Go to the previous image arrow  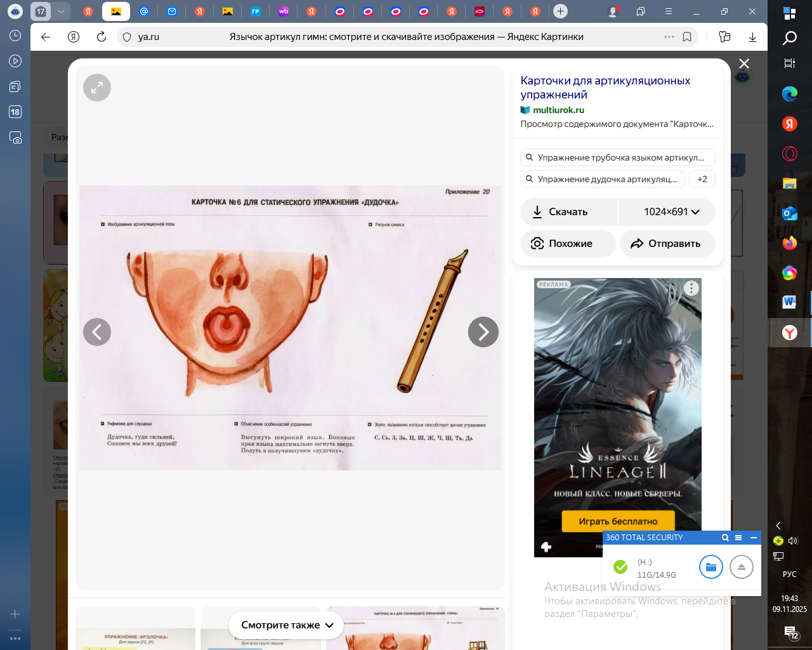pyautogui.click(x=97, y=331)
